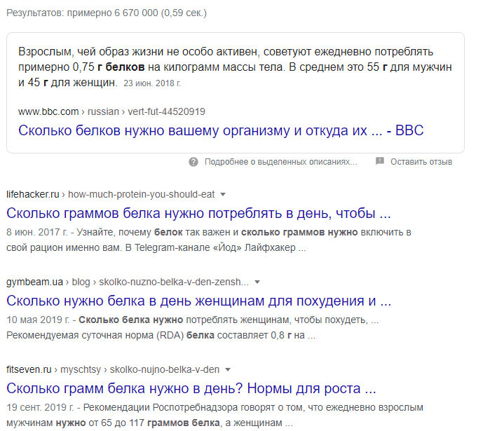Open 'Сколько грамм белка нужно в день? Нормы' result
Viewport: 504px width, 431px height.
coord(191,388)
